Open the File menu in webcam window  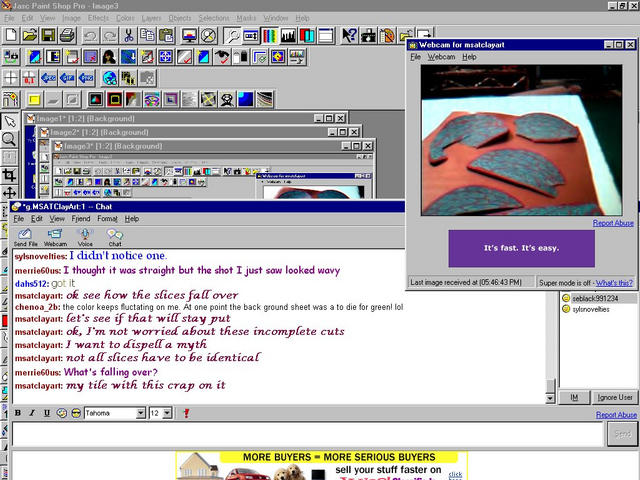pyautogui.click(x=416, y=57)
